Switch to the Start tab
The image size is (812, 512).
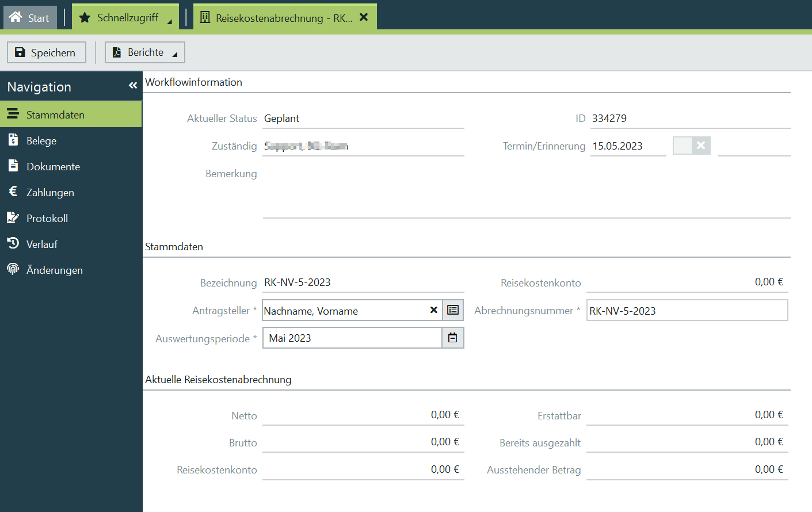[30, 18]
